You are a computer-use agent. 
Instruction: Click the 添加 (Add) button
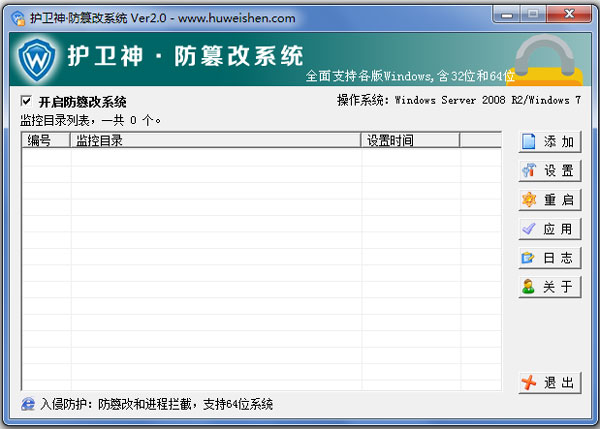[x=549, y=142]
